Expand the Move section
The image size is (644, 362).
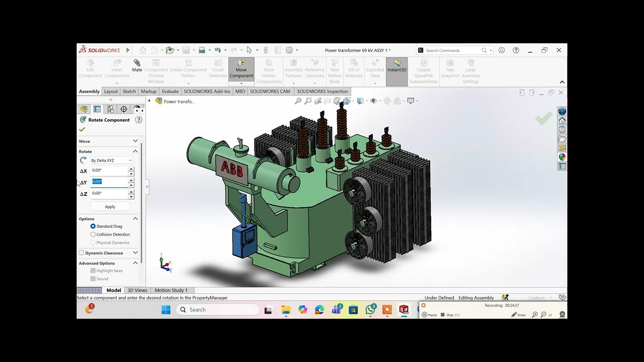(135, 141)
